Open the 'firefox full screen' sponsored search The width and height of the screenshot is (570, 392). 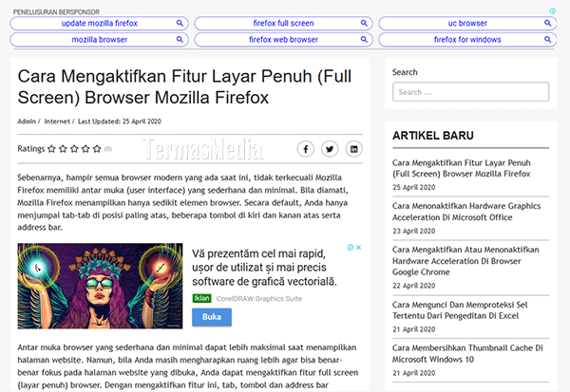[283, 23]
